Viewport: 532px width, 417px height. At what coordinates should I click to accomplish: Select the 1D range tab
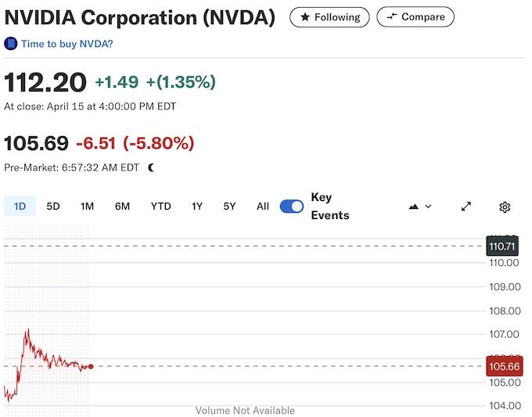[x=20, y=207]
